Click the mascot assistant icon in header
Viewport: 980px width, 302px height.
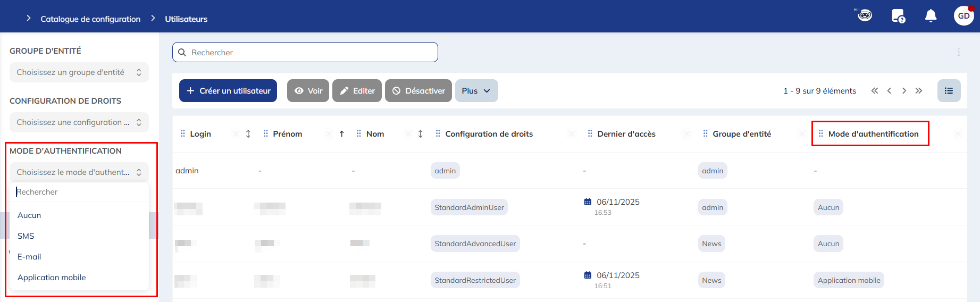point(865,15)
